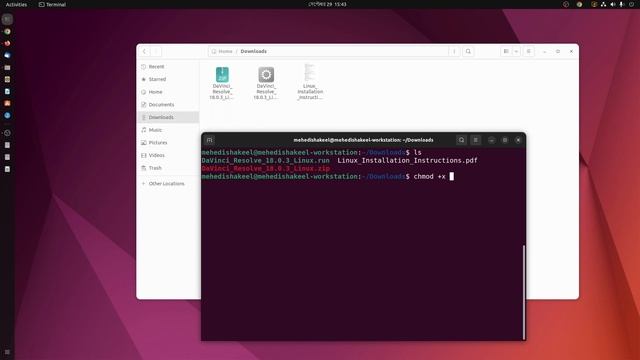This screenshot has height=360, width=640.
Task: Minimize the Terminal window
Action: click(x=491, y=140)
